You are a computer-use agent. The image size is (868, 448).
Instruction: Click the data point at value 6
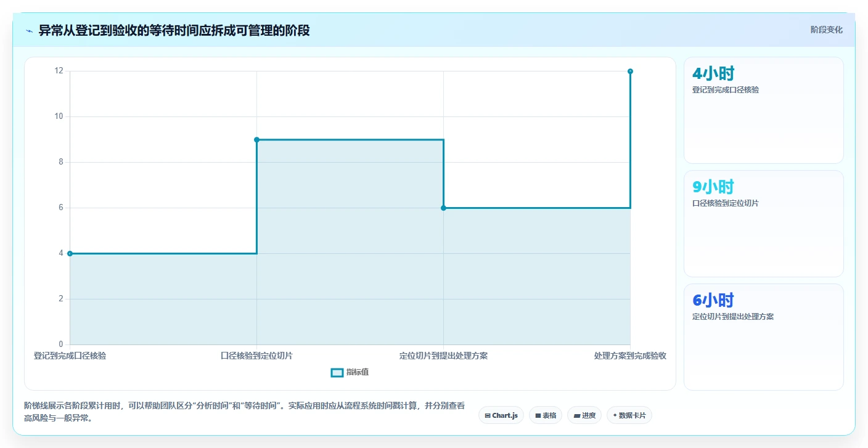point(443,208)
